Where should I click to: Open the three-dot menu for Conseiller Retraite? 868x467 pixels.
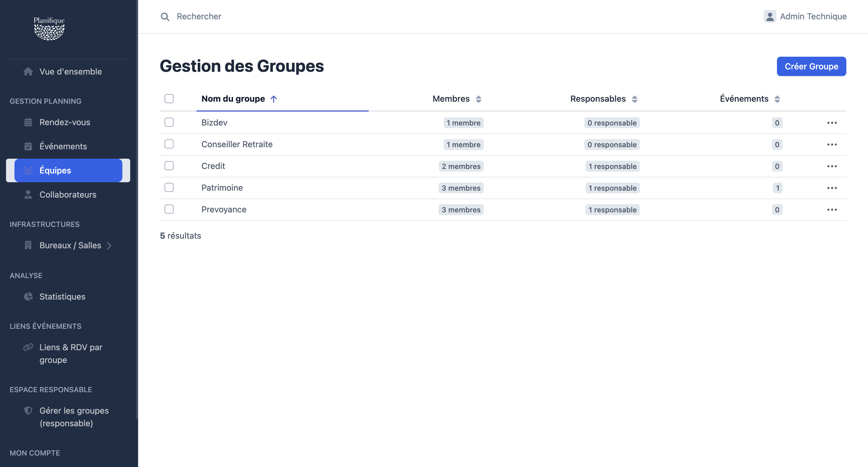[x=832, y=145]
